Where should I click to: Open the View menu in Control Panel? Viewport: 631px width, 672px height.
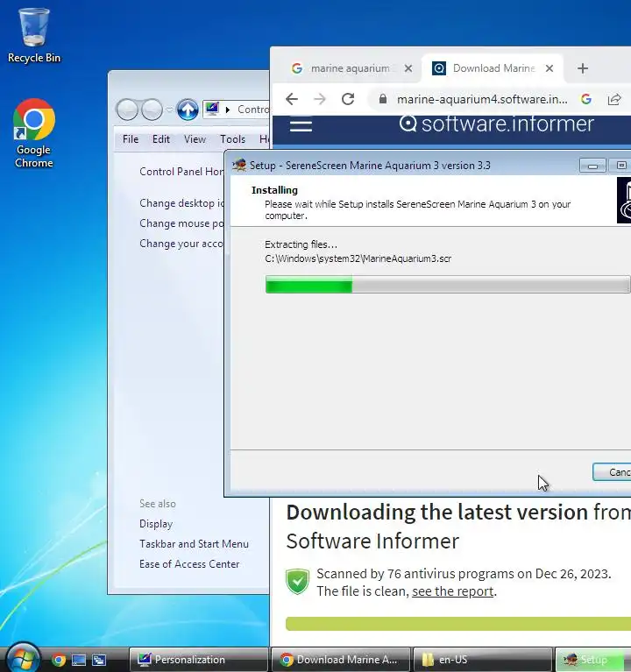(195, 139)
